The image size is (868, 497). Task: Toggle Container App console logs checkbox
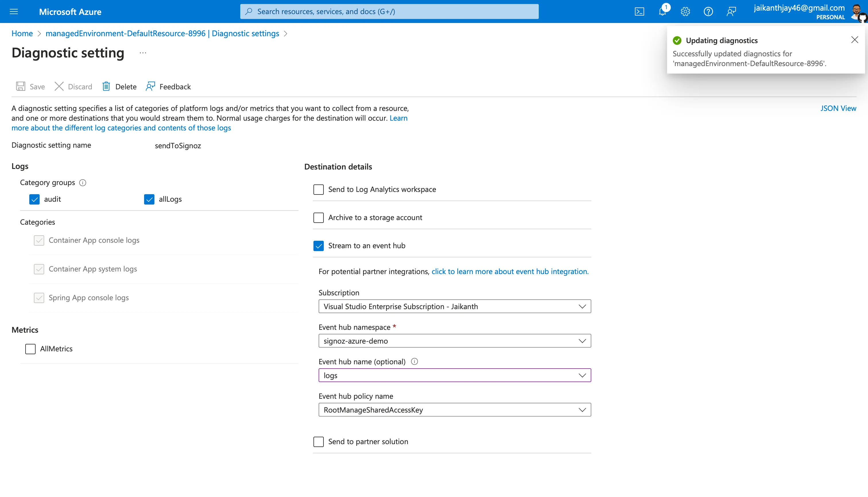tap(39, 240)
